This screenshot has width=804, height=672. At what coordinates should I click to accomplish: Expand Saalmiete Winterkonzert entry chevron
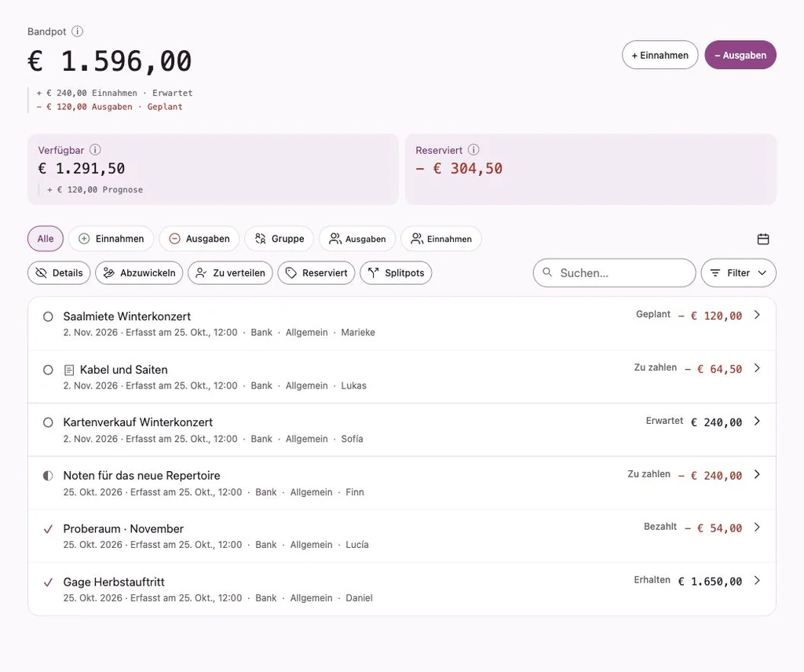(x=758, y=315)
